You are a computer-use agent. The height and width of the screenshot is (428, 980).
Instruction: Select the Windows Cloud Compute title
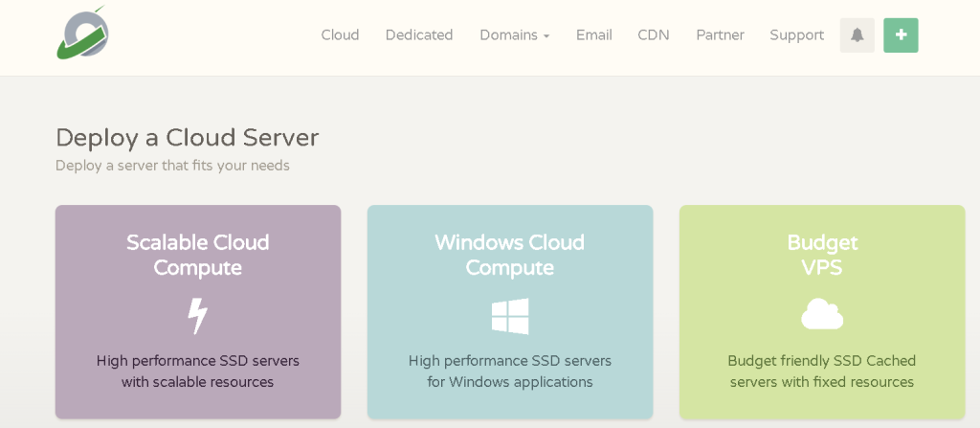pos(509,256)
